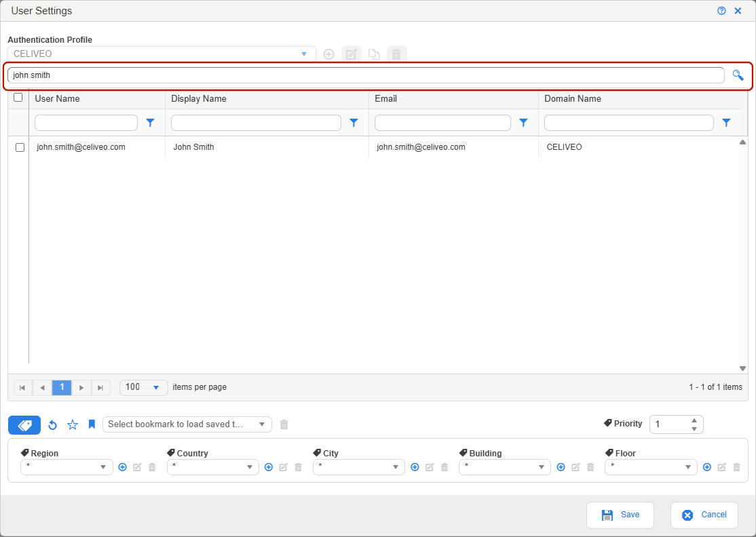This screenshot has width=756, height=537.
Task: Click the Domain Name filter input
Action: tap(628, 123)
